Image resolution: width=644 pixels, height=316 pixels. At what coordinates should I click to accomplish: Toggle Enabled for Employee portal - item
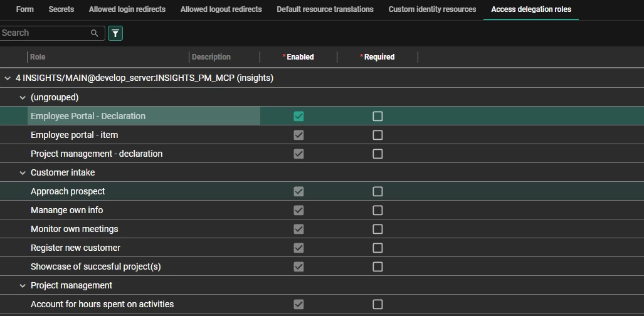click(x=298, y=135)
